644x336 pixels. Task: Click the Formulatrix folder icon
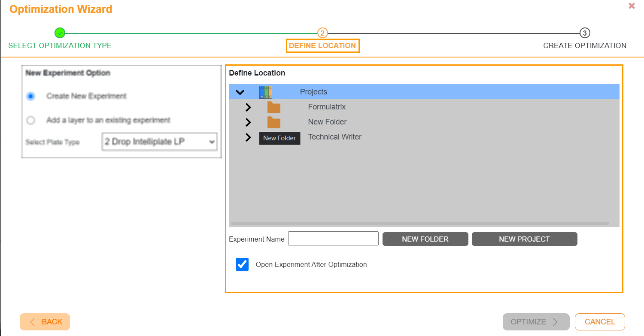pyautogui.click(x=274, y=107)
